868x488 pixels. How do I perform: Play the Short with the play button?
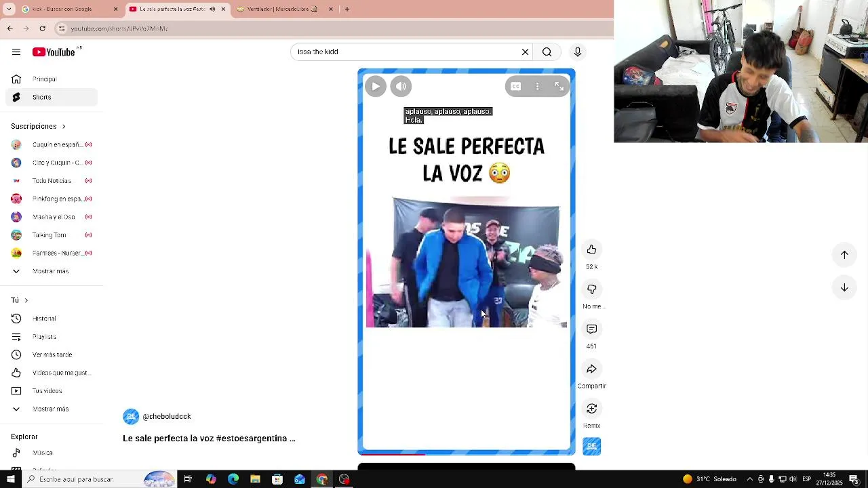click(x=376, y=86)
